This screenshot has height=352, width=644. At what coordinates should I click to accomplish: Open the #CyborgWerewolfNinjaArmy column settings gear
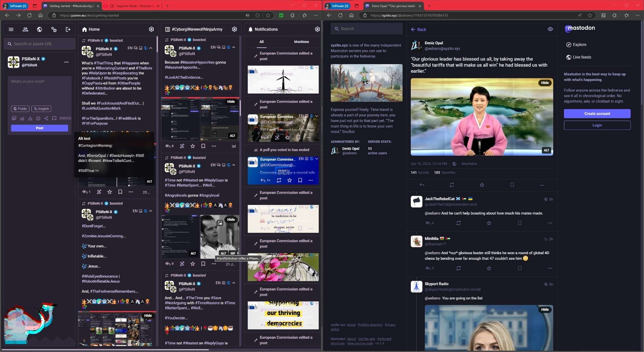[x=235, y=29]
